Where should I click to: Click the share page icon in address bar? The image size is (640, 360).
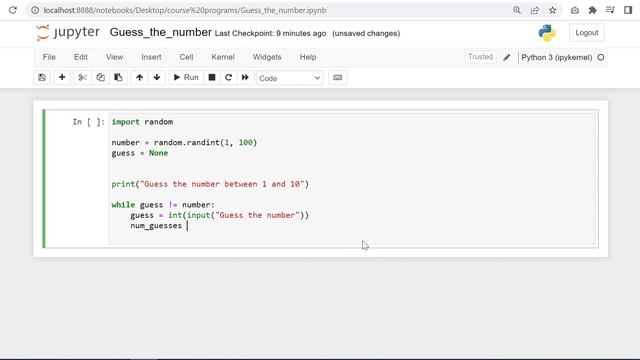click(x=535, y=10)
